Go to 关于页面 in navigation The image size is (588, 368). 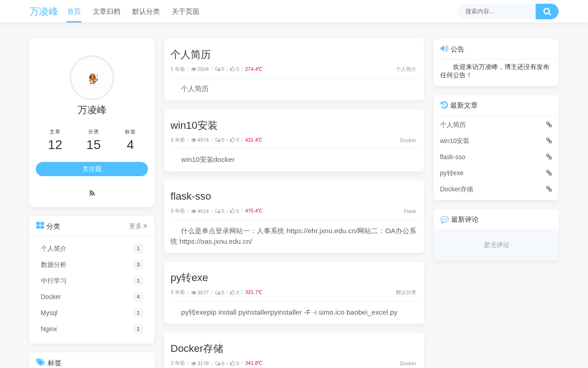click(x=186, y=11)
